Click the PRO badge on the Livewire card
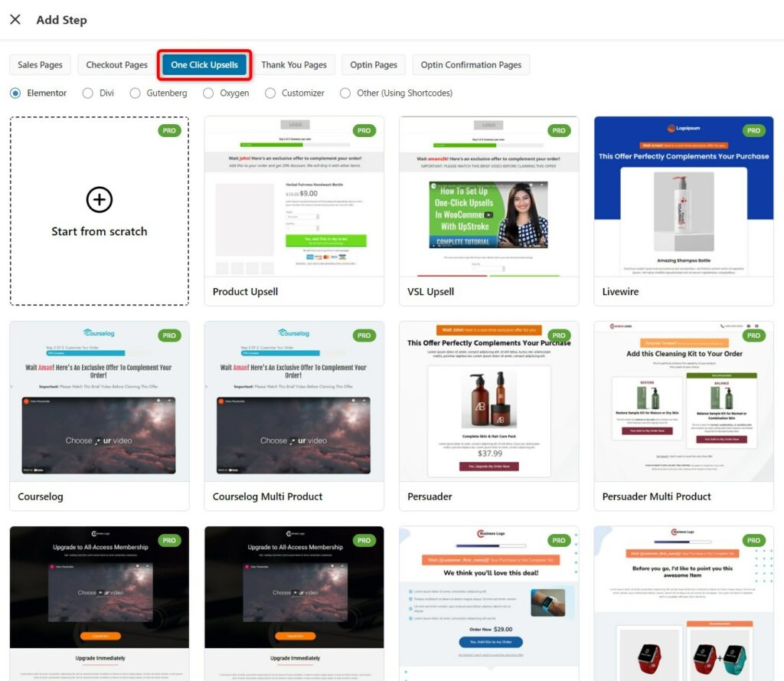The width and height of the screenshot is (784, 681). pyautogui.click(x=753, y=130)
